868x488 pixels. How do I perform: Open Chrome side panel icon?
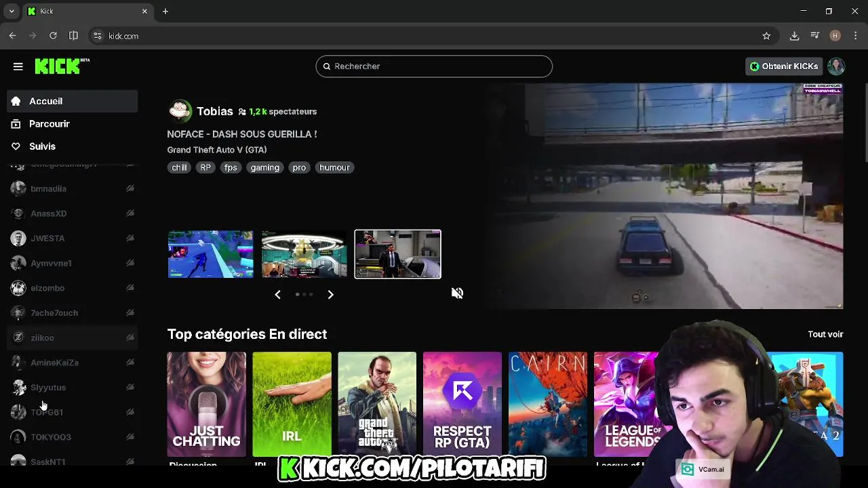pyautogui.click(x=73, y=36)
